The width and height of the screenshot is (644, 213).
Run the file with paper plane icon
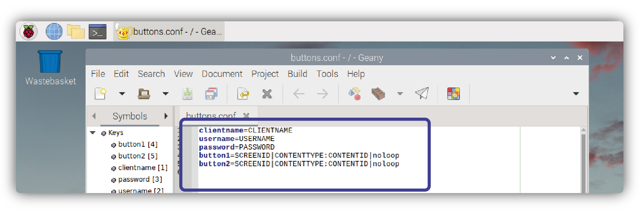[422, 94]
